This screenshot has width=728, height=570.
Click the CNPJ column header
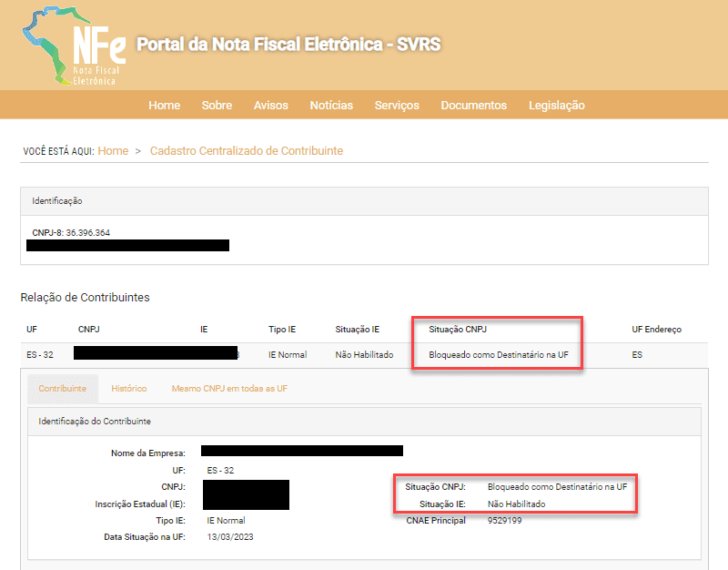click(x=88, y=330)
